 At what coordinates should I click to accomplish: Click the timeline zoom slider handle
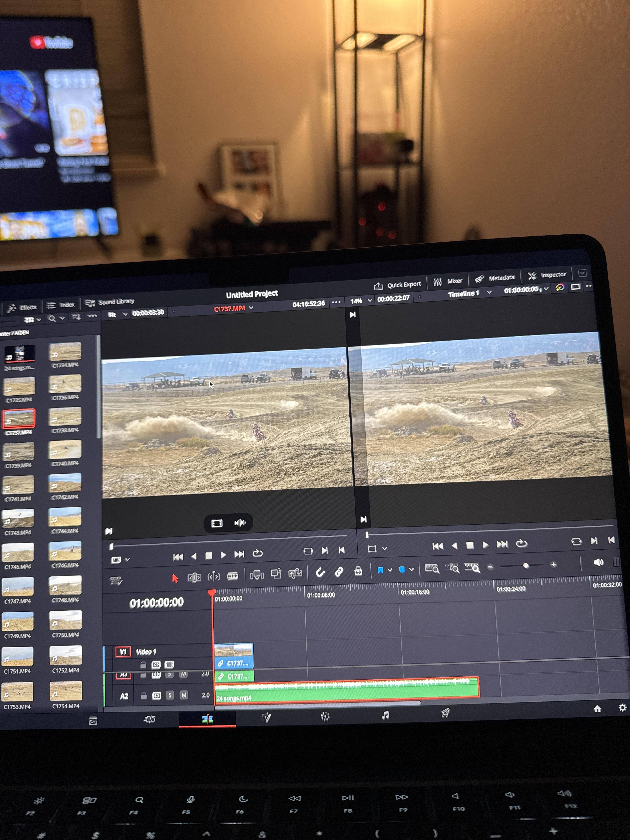pos(526,565)
